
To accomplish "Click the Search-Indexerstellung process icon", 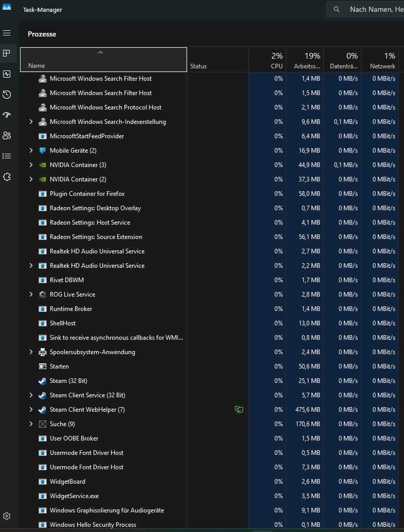I will tap(42, 122).
